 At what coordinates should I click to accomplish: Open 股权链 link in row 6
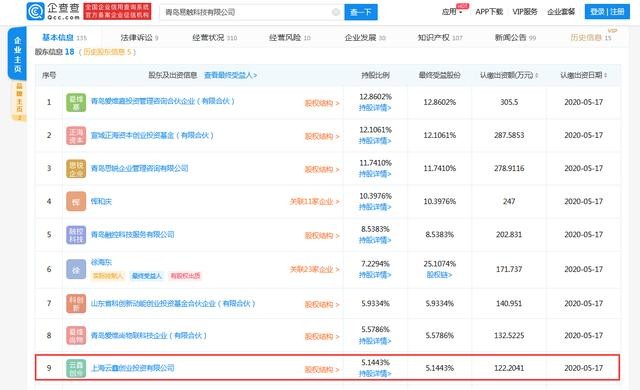coord(439,275)
